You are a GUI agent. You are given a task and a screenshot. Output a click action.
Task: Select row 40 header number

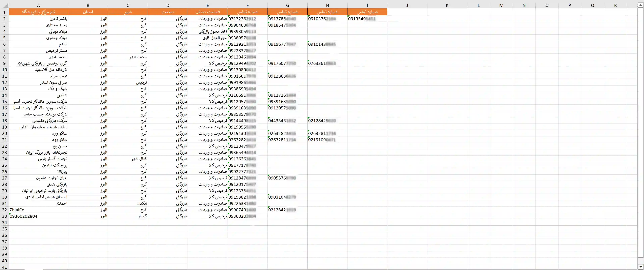[x=5, y=261]
